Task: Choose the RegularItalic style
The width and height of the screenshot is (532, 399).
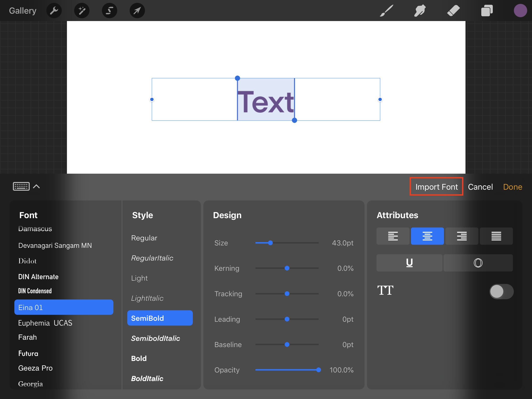Action: coord(152,258)
